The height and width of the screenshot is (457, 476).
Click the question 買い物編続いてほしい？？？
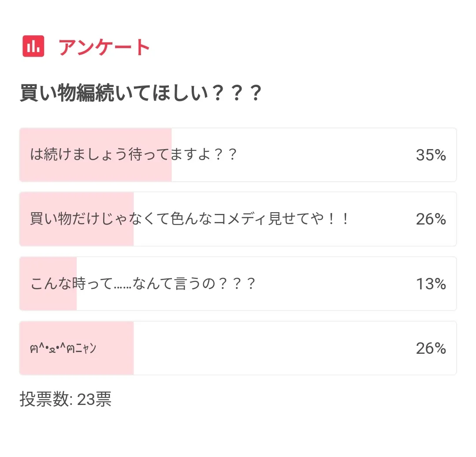click(141, 94)
